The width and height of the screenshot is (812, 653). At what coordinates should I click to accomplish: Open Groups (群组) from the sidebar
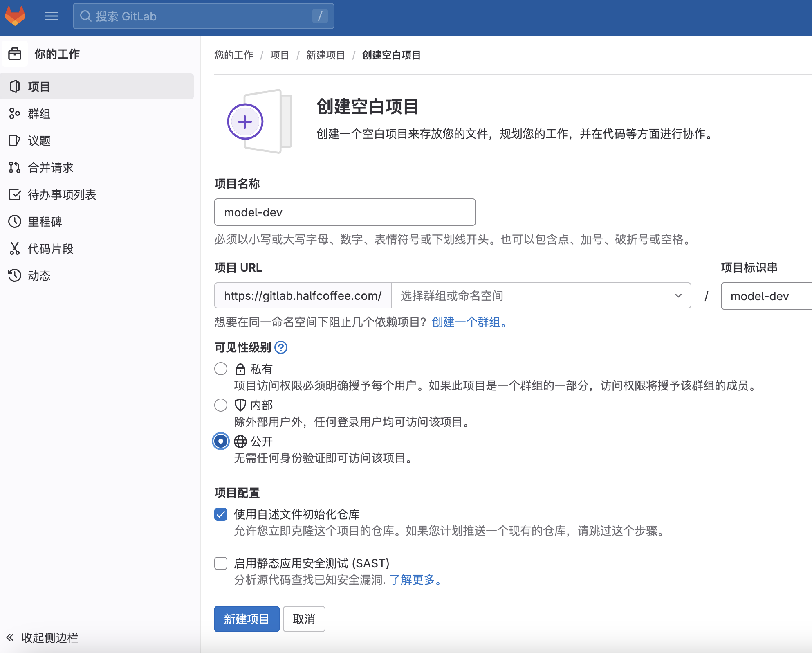coord(39,114)
